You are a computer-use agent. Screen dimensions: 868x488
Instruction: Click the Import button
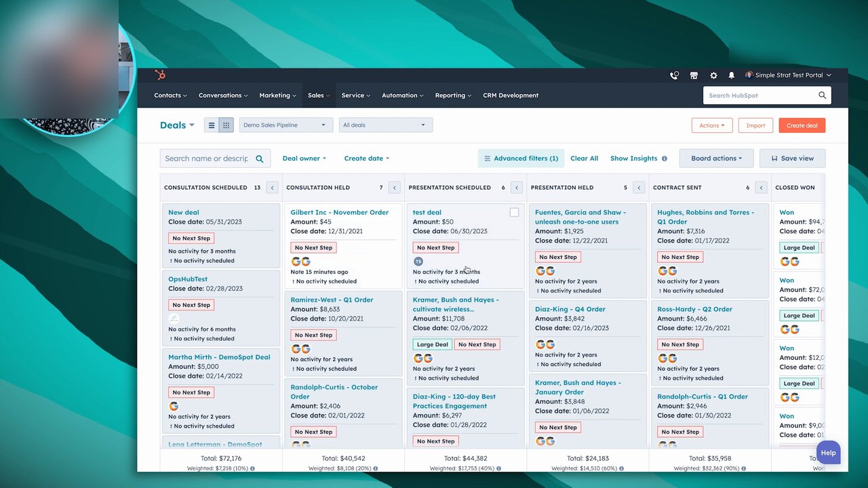[x=755, y=125]
